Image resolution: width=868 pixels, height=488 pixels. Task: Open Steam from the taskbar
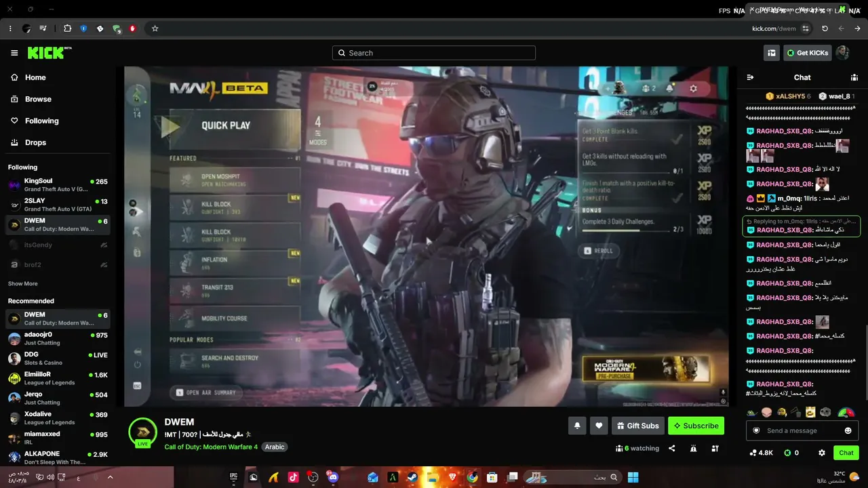pyautogui.click(x=412, y=477)
